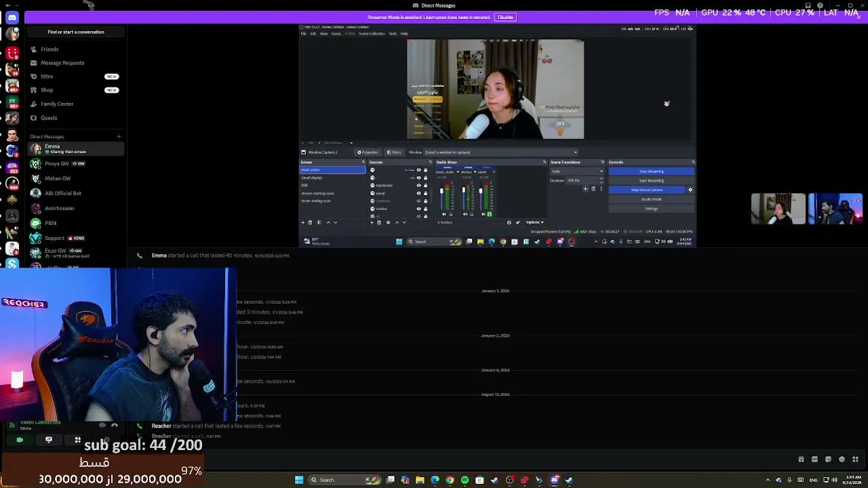Open the Scene Collection menu in OBS
Image resolution: width=868 pixels, height=488 pixels.
pyautogui.click(x=372, y=34)
